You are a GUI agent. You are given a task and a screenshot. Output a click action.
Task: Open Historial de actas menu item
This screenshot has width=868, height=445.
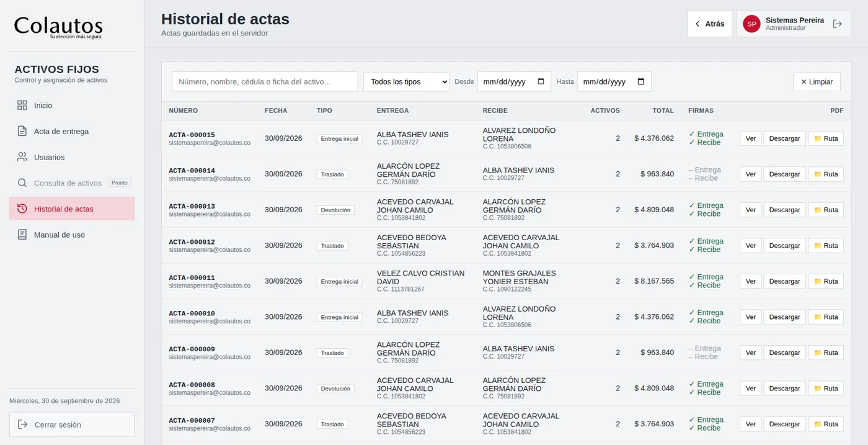pyautogui.click(x=72, y=209)
